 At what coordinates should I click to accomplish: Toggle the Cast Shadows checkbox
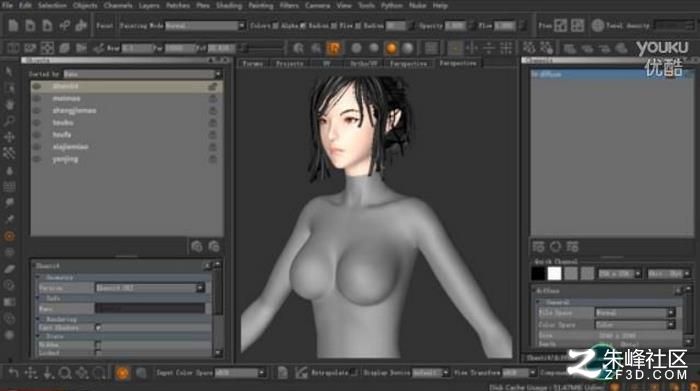[x=98, y=328]
